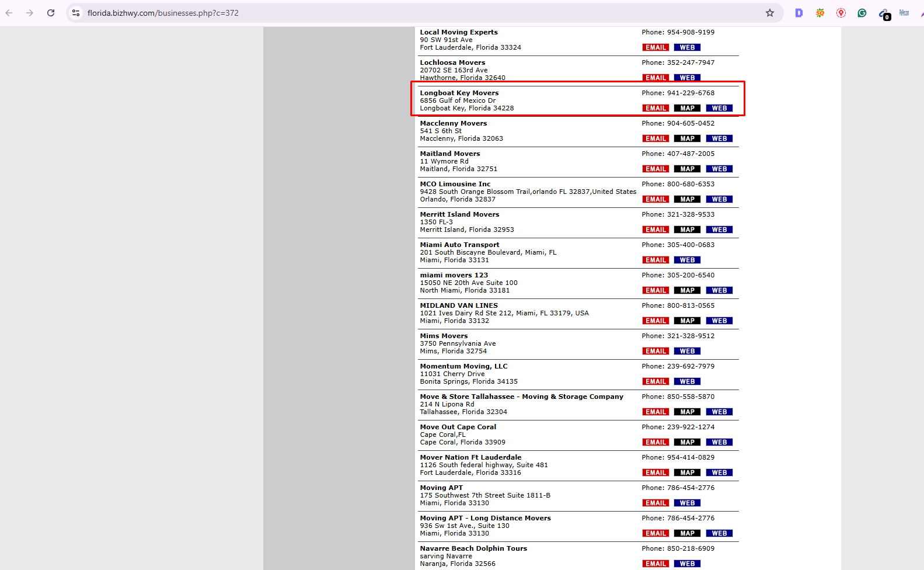Show MAP for Move Out Cape Coral
The height and width of the screenshot is (570, 924).
687,443
